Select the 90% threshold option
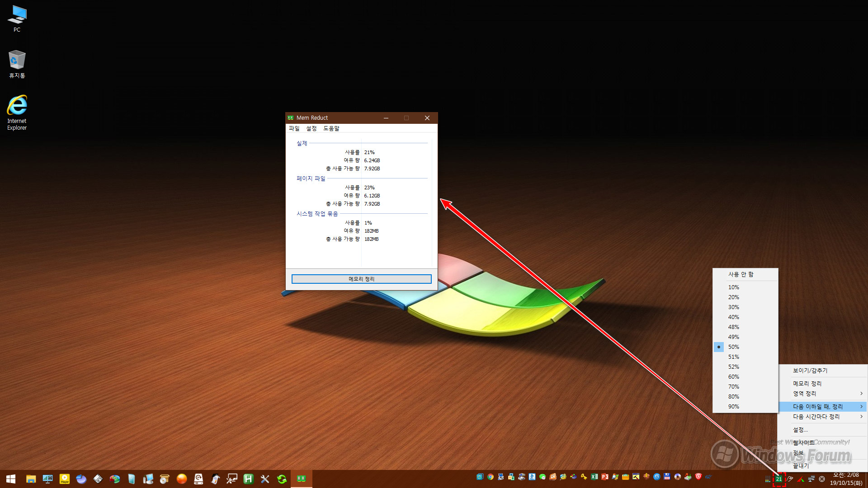This screenshot has width=868, height=488. click(x=745, y=407)
